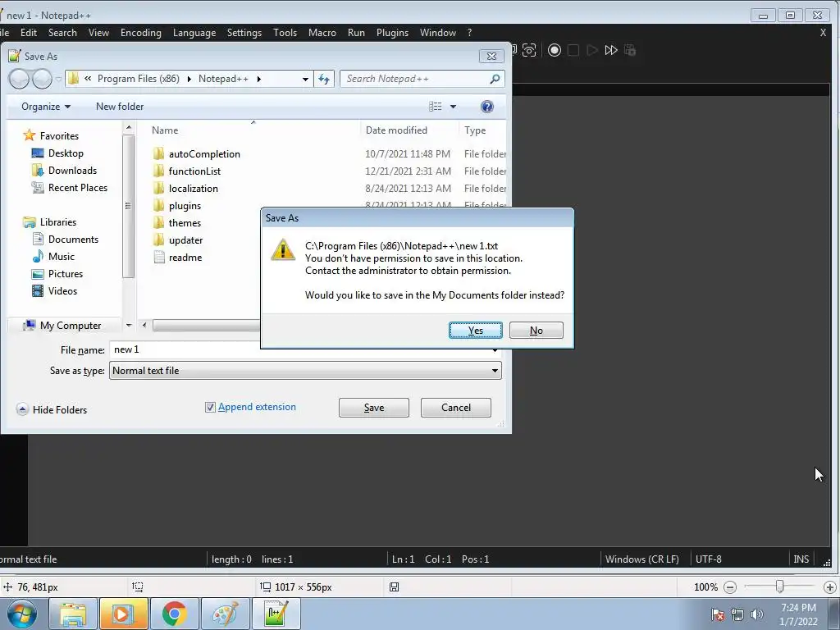Click the Back navigation arrow in Save As

click(20, 80)
